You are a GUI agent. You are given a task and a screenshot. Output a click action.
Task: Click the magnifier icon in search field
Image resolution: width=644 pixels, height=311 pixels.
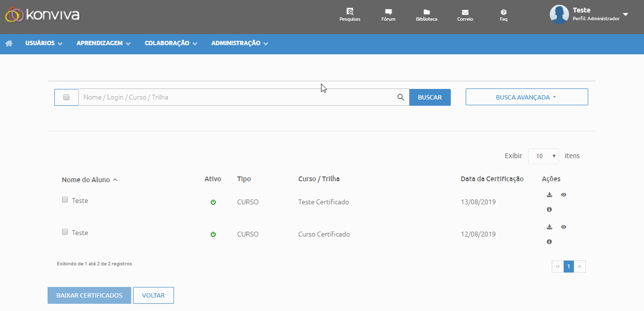(401, 97)
